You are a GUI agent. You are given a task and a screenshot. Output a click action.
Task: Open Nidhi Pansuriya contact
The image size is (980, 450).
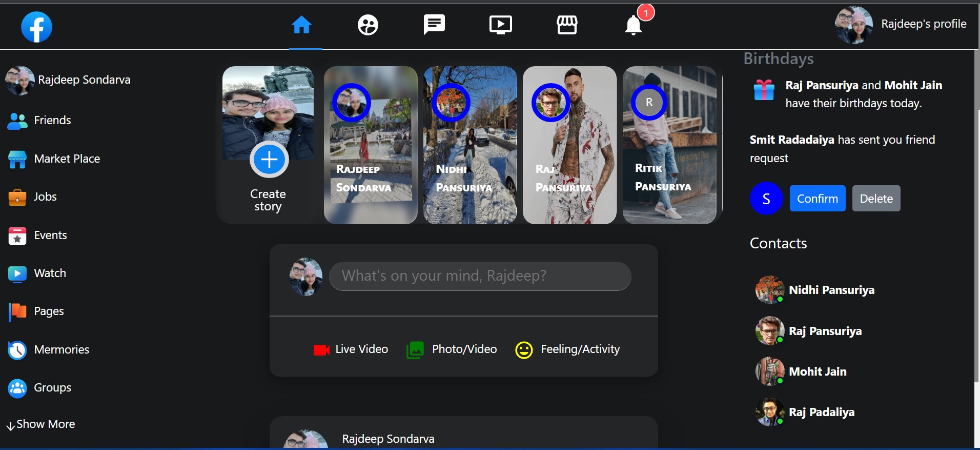815,290
